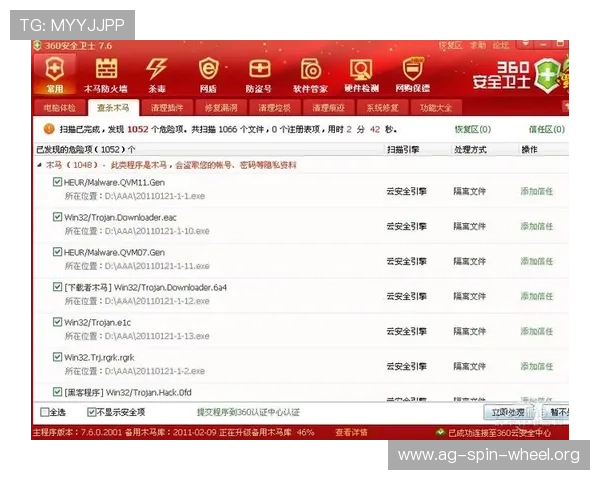Uncheck HEUR/Malware.QVM07.Gen checkbox
Image resolution: width=600 pixels, height=480 pixels.
[57, 252]
